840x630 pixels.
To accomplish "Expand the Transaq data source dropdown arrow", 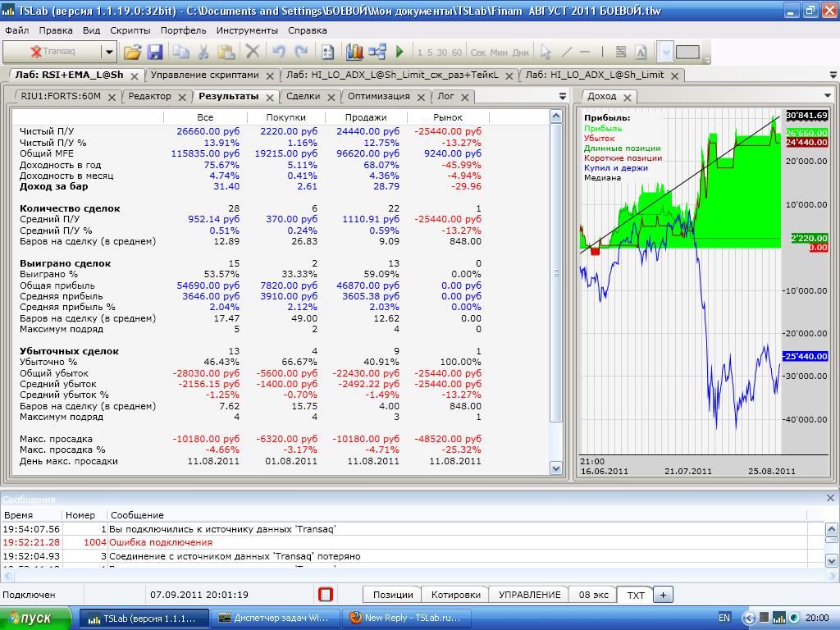I will click(x=108, y=52).
